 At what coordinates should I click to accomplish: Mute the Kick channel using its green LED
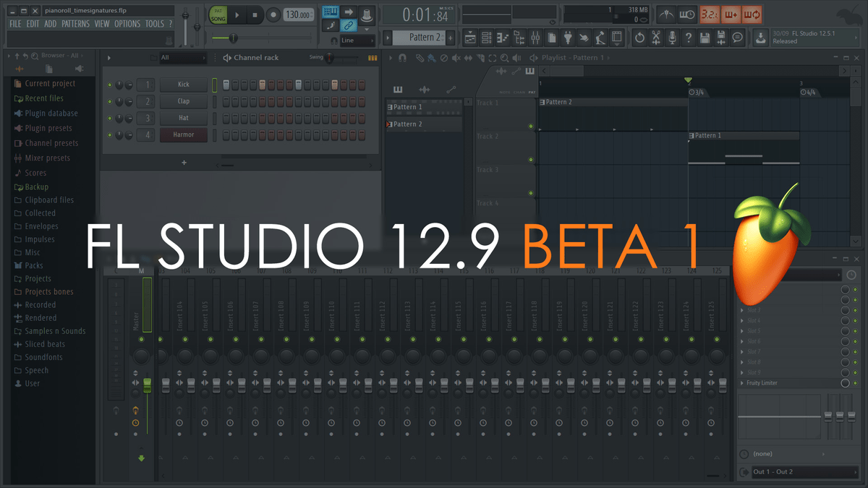pos(110,85)
